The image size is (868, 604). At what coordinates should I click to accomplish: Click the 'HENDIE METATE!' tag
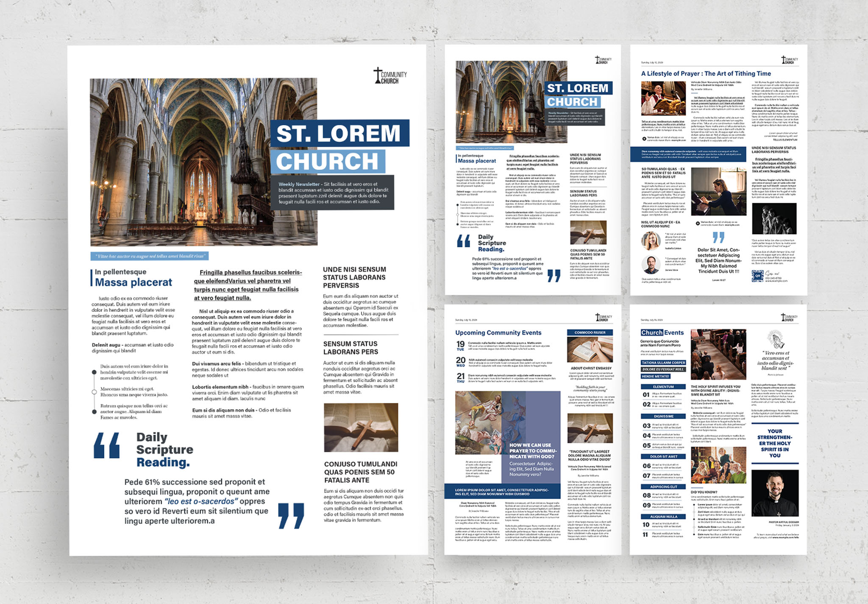pos(655,376)
